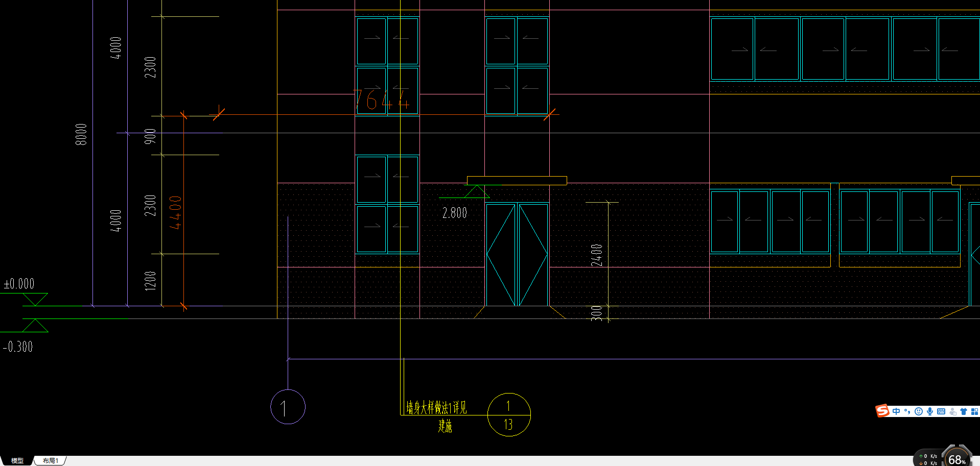The image size is (980, 466).
Task: Toggle Chinese punctuation mode in IME bar
Action: pyautogui.click(x=907, y=411)
